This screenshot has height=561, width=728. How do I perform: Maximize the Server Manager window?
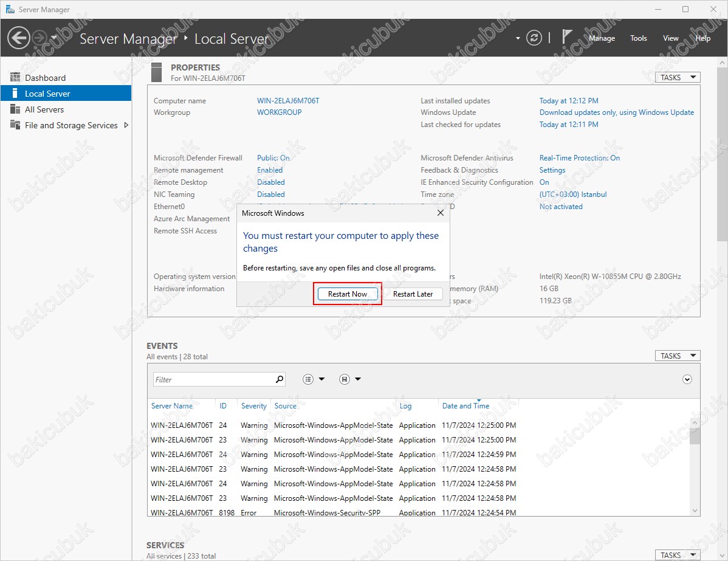click(685, 9)
